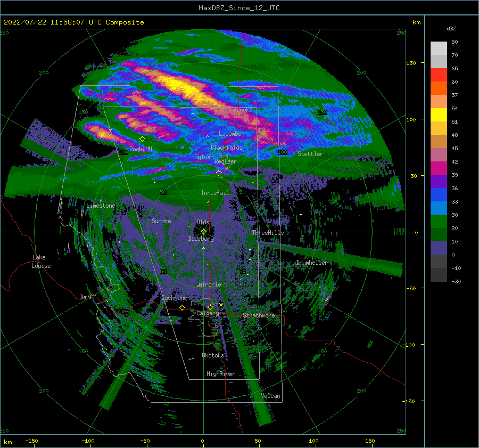The width and height of the screenshot is (479, 448).
Task: Click the Limestone label
Action: tap(101, 206)
